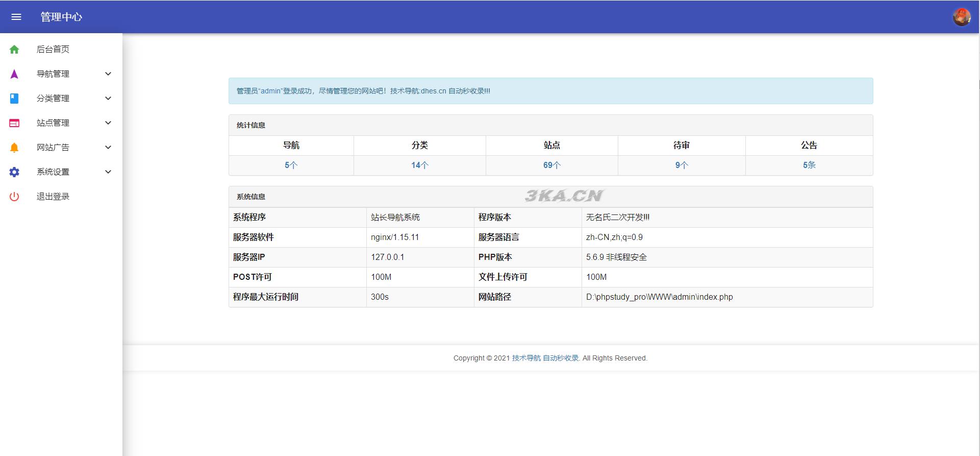Expand the 系统设置 chevron

[108, 172]
